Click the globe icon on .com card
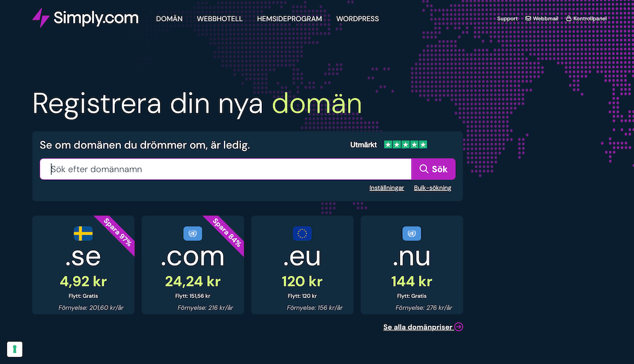The width and height of the screenshot is (634, 364). click(x=192, y=233)
